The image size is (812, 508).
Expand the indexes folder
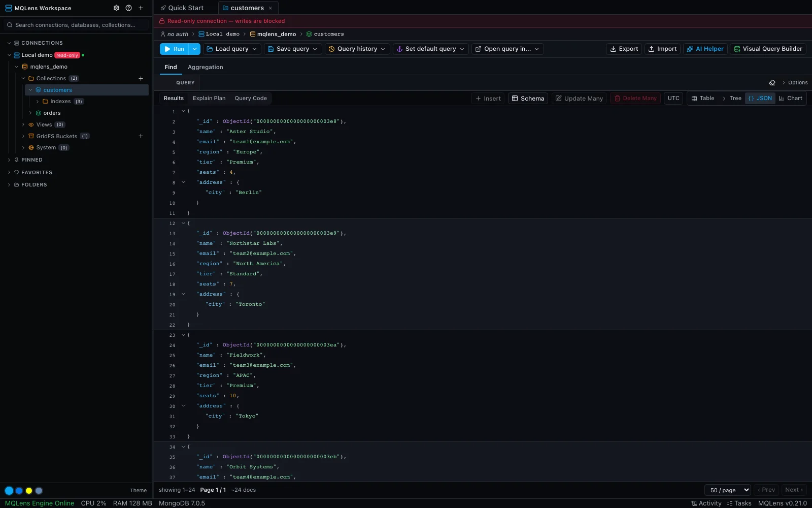coord(38,102)
